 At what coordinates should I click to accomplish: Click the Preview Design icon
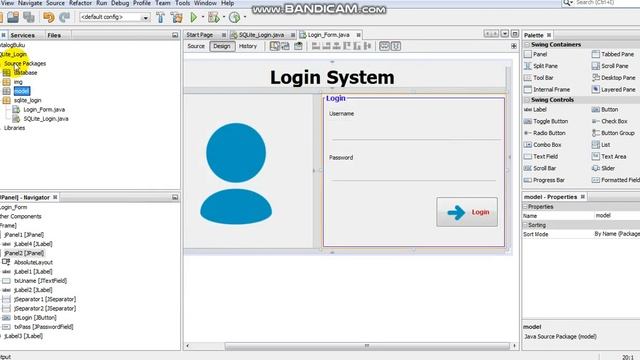[299, 46]
